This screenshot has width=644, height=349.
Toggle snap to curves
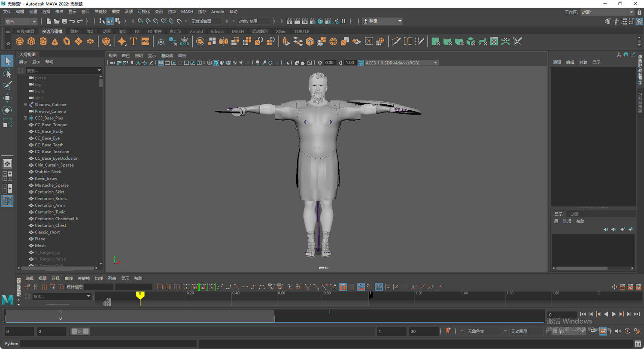[148, 21]
